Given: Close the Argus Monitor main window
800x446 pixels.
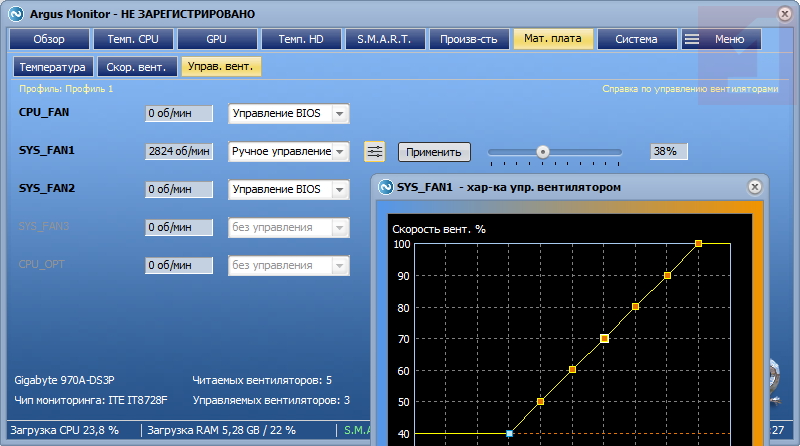Looking at the screenshot, I should pyautogui.click(x=785, y=14).
